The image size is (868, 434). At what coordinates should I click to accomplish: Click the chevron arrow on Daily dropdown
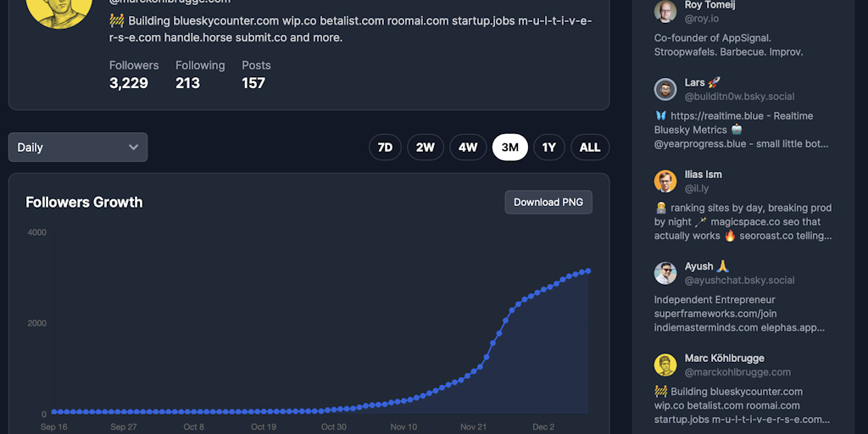(x=133, y=147)
